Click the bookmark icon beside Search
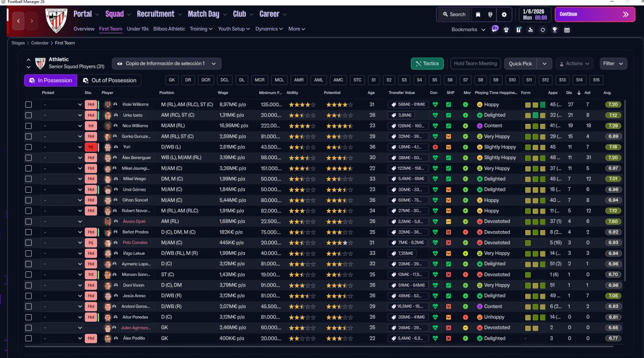The image size is (644, 358). [x=478, y=15]
